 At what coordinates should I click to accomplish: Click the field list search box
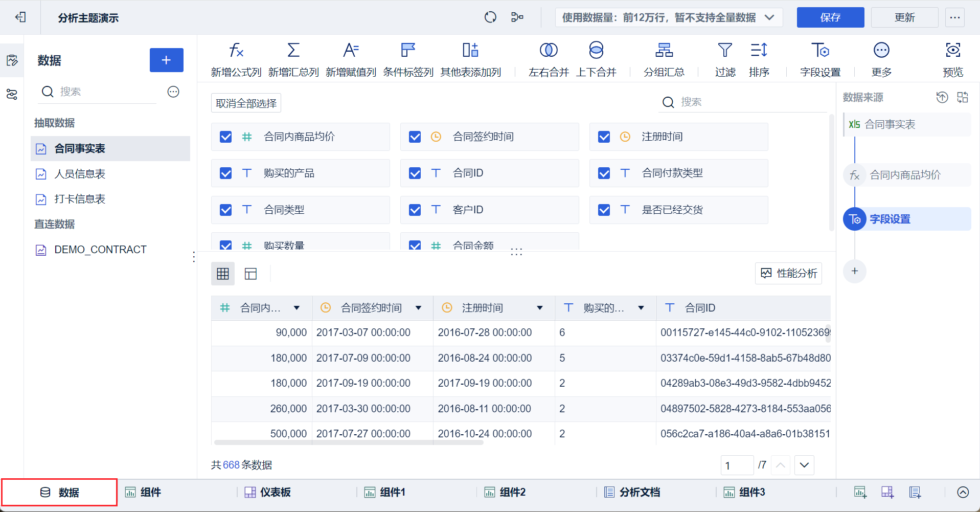point(742,102)
